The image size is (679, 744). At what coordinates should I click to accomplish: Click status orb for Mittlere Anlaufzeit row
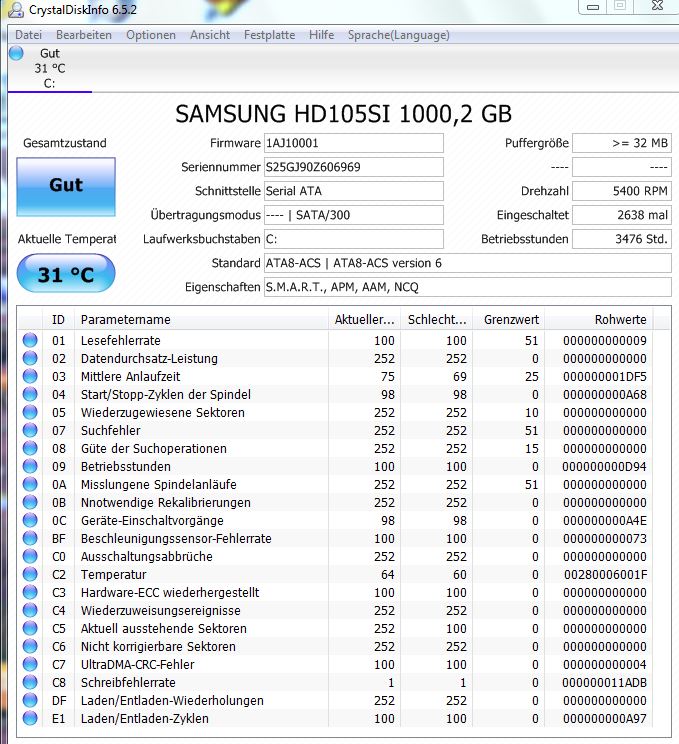pyautogui.click(x=30, y=376)
